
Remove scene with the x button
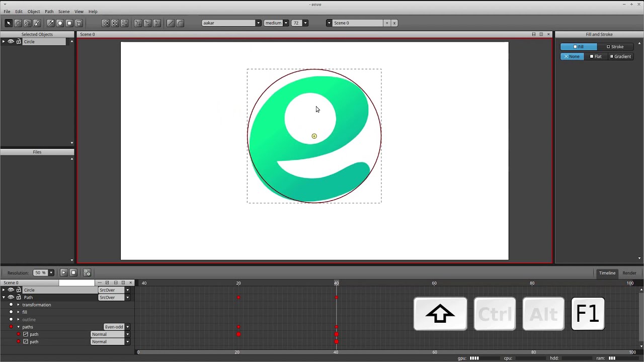394,23
